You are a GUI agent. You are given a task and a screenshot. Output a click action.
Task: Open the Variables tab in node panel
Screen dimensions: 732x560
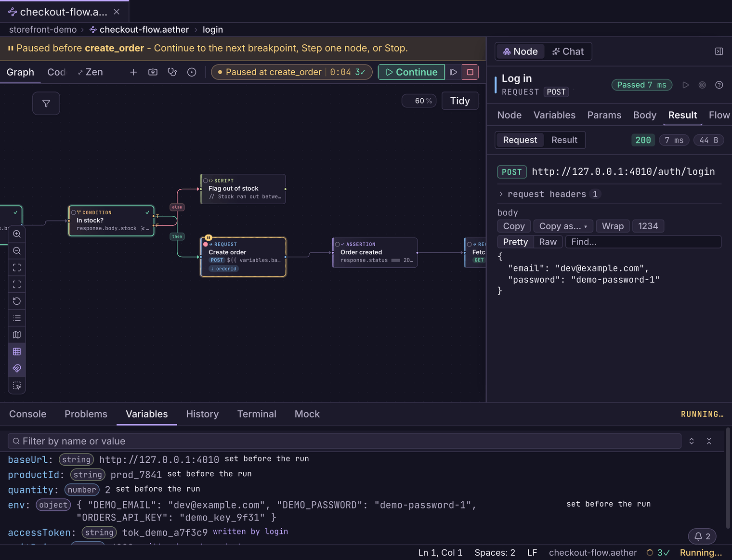[554, 115]
